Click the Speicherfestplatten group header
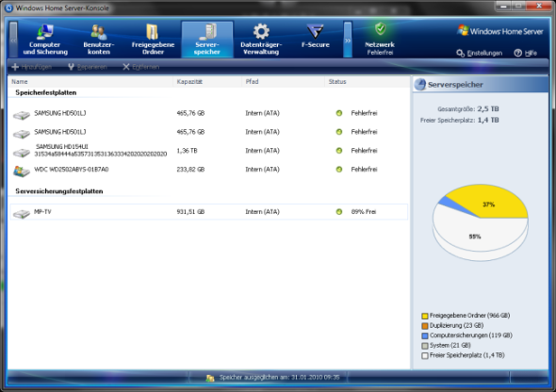Screen dimensions: 556x392 tap(46, 92)
